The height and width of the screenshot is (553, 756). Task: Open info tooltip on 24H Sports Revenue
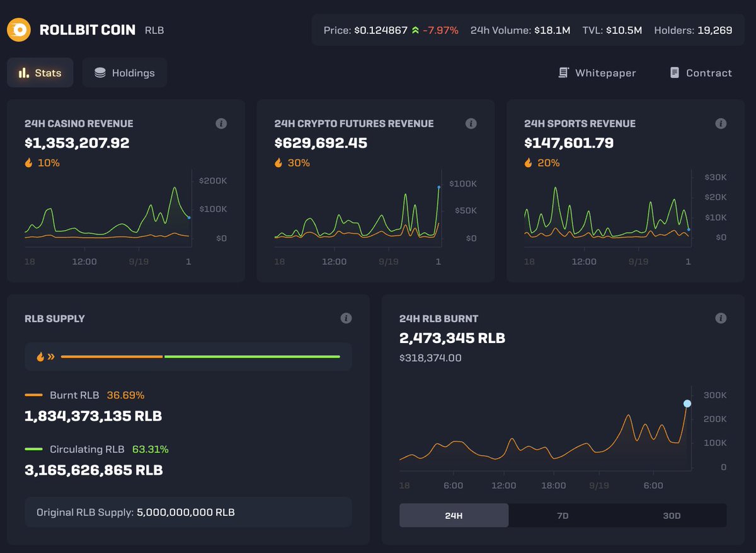click(721, 124)
